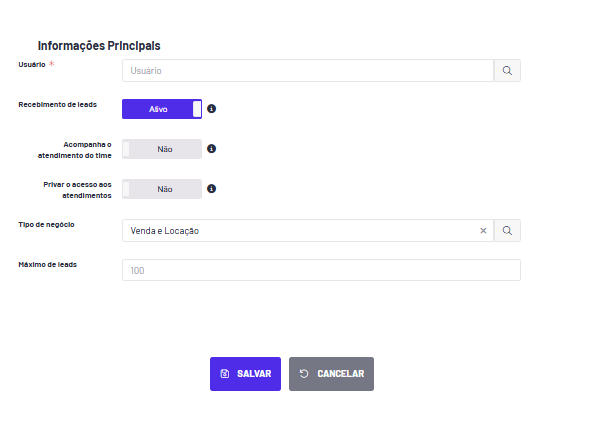Clear the Venda e Locação selection
This screenshot has width=591, height=424.
(x=483, y=231)
